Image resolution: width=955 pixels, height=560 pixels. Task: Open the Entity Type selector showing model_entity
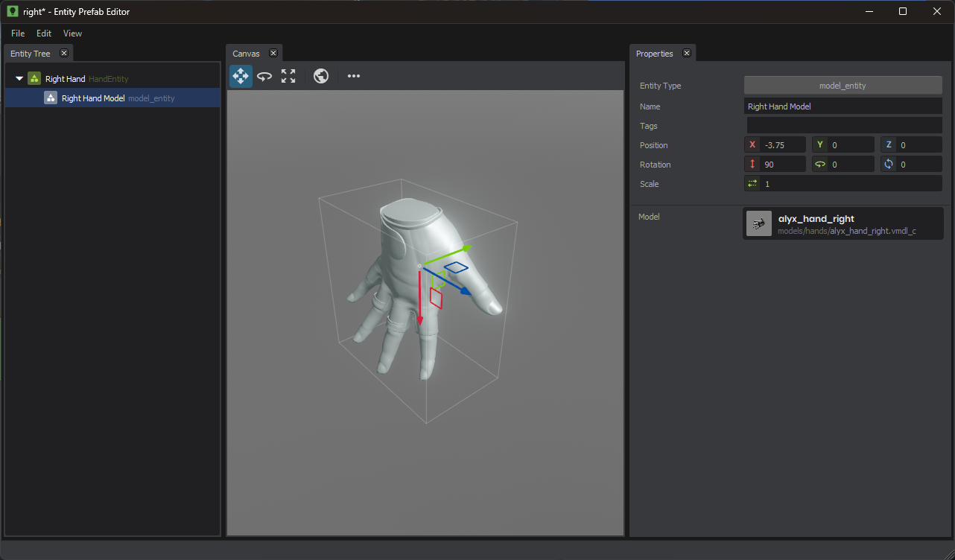click(x=843, y=85)
